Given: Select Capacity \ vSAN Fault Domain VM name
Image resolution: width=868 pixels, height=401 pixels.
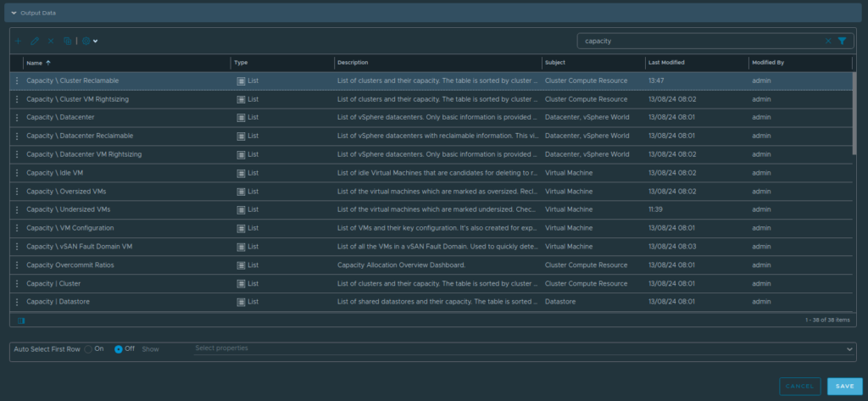Looking at the screenshot, I should pyautogui.click(x=79, y=247).
